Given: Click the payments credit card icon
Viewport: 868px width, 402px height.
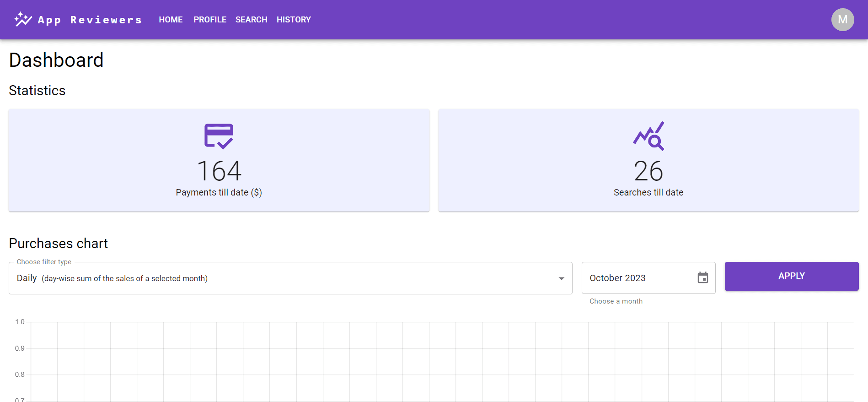Looking at the screenshot, I should click(x=219, y=136).
